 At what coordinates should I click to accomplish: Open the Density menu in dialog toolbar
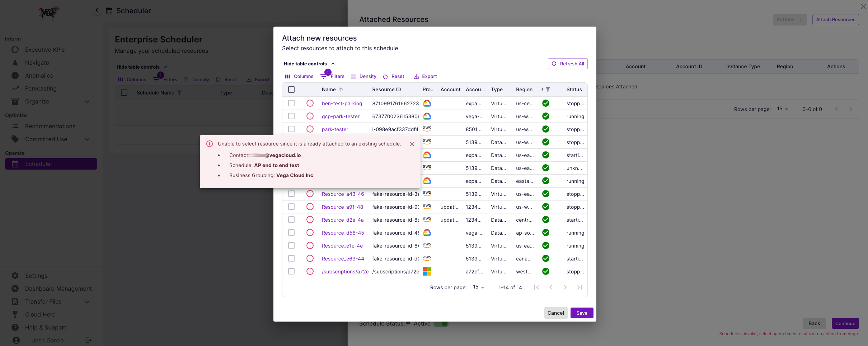[x=363, y=77]
